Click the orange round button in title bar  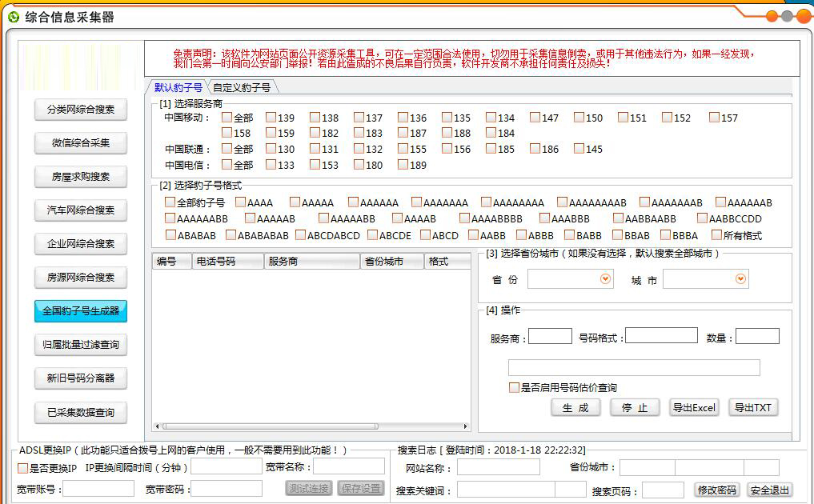pyautogui.click(x=772, y=16)
